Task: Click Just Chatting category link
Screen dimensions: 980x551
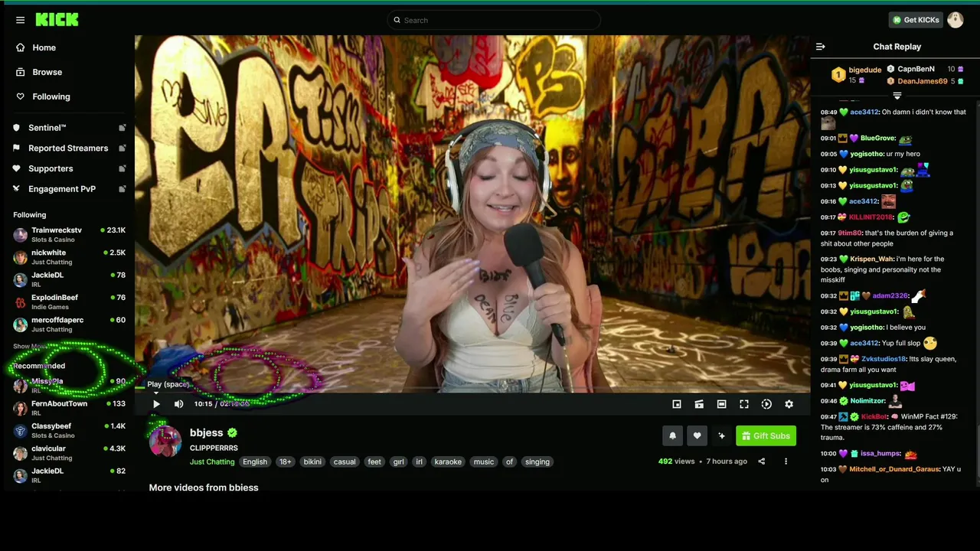Action: 212,462
